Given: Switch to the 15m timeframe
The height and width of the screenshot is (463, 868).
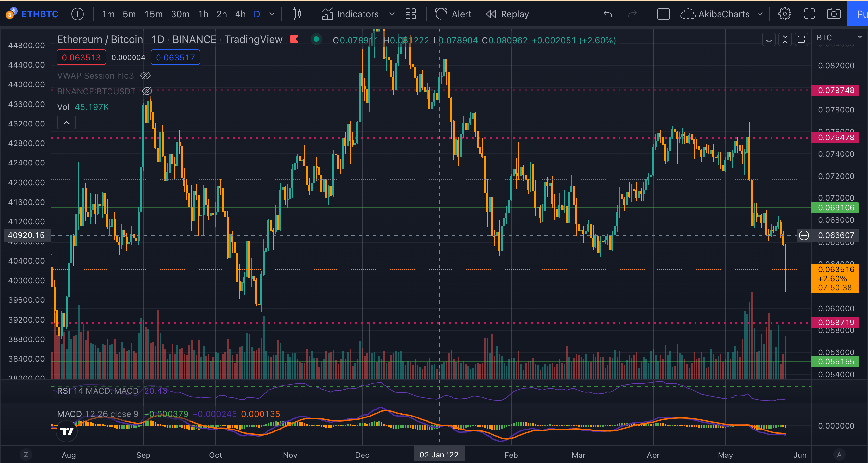Looking at the screenshot, I should [x=153, y=14].
